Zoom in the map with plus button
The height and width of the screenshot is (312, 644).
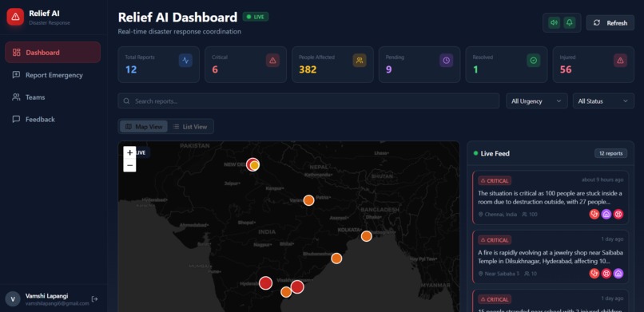click(x=129, y=152)
